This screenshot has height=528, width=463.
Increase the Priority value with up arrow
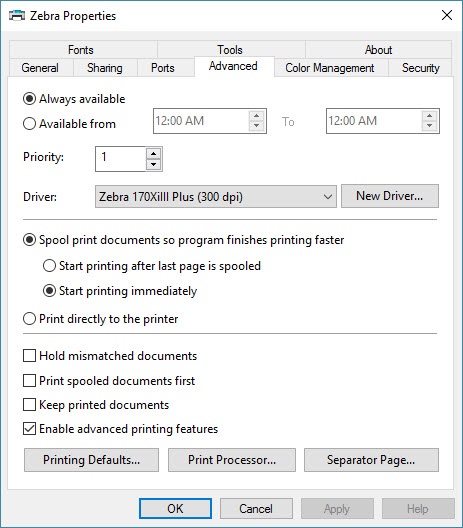154,154
